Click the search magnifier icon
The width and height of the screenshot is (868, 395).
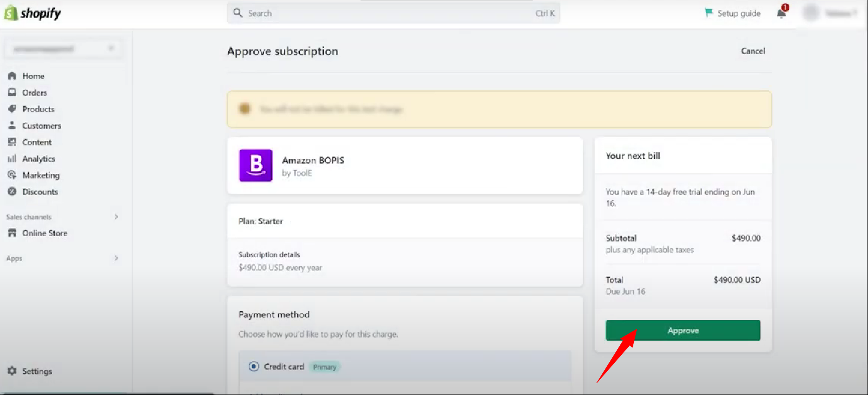tap(238, 13)
